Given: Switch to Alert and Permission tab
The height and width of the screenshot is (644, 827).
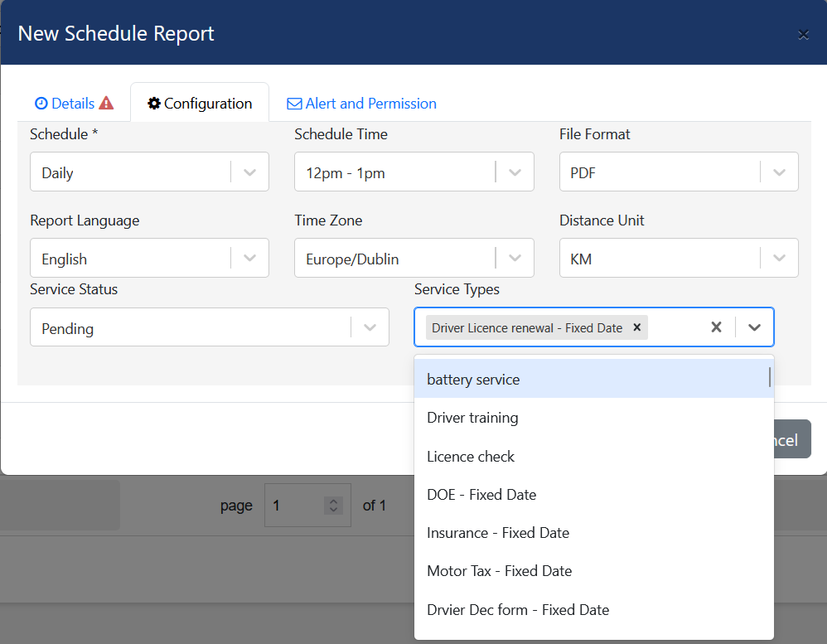Looking at the screenshot, I should 361,104.
